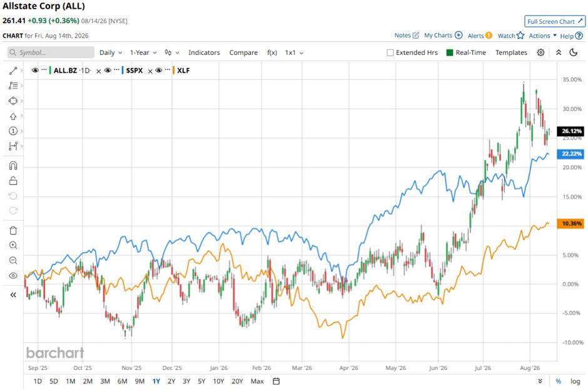
Task: Hide the ALL.BZ series with its eye icon
Action: (x=35, y=70)
